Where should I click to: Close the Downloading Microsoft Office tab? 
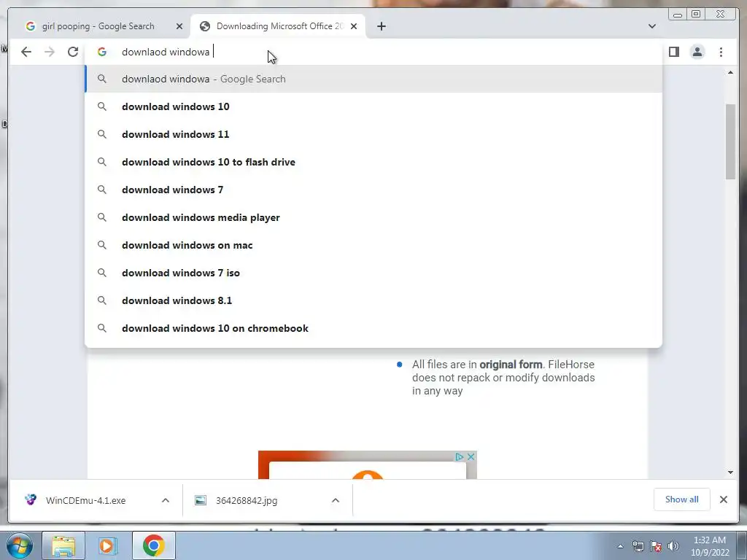click(354, 26)
